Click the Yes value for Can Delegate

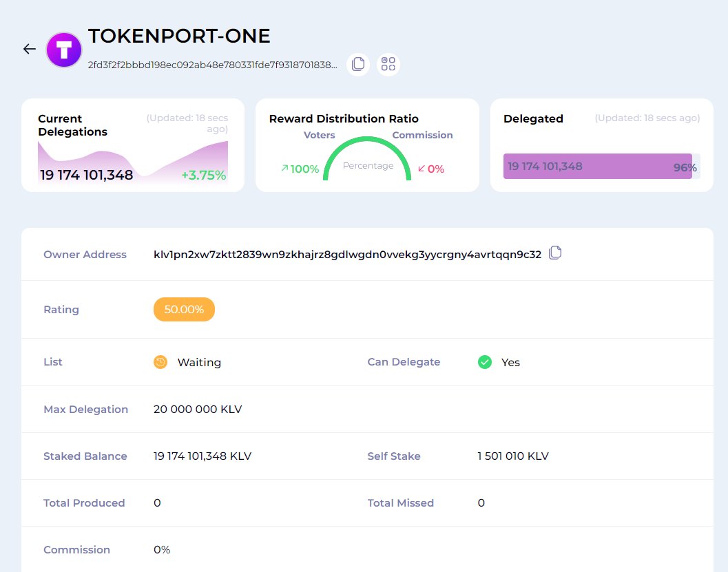point(511,362)
